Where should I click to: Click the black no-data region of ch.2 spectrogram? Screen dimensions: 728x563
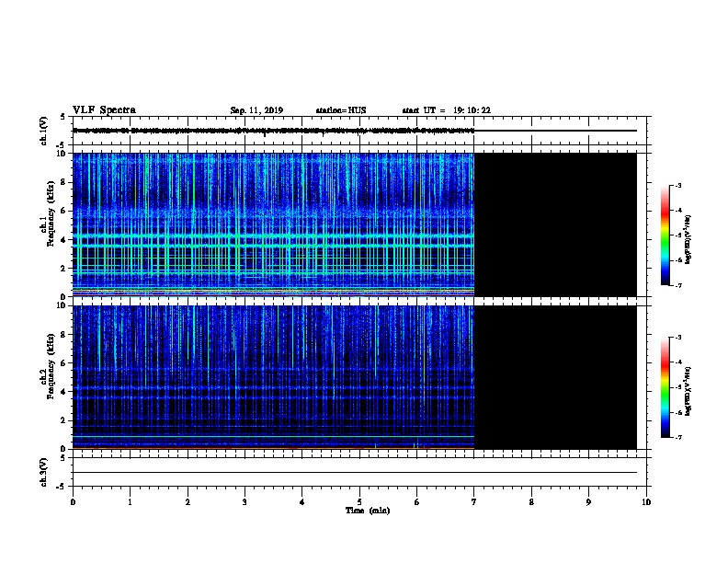(x=555, y=377)
